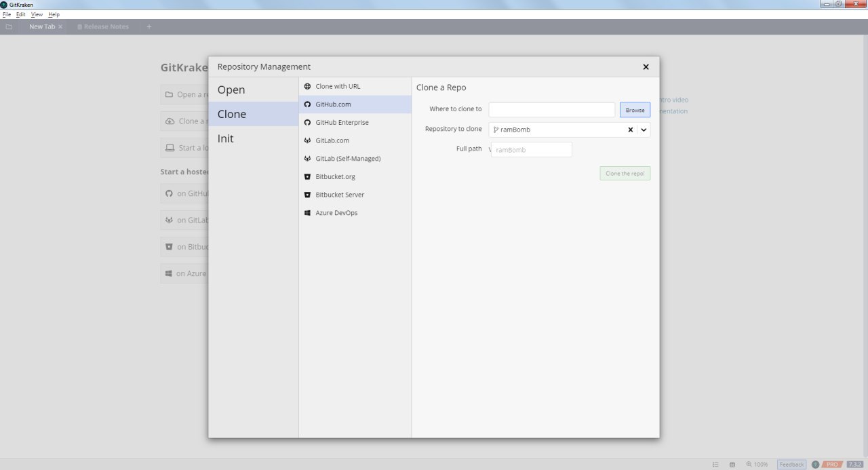Image resolution: width=868 pixels, height=470 pixels.
Task: Click the 7.3.2 version label
Action: (854, 465)
